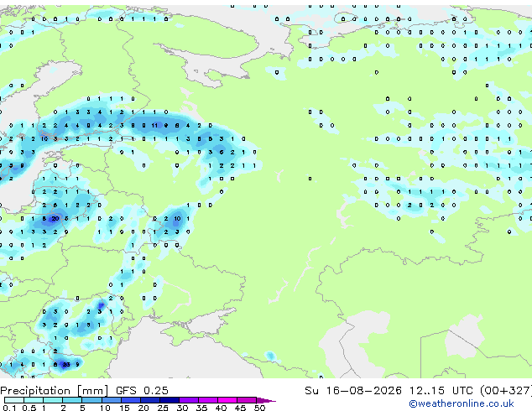This screenshot has height=411, width=532.
Task: Click the legend scale label '0.5'
Action: (29, 408)
